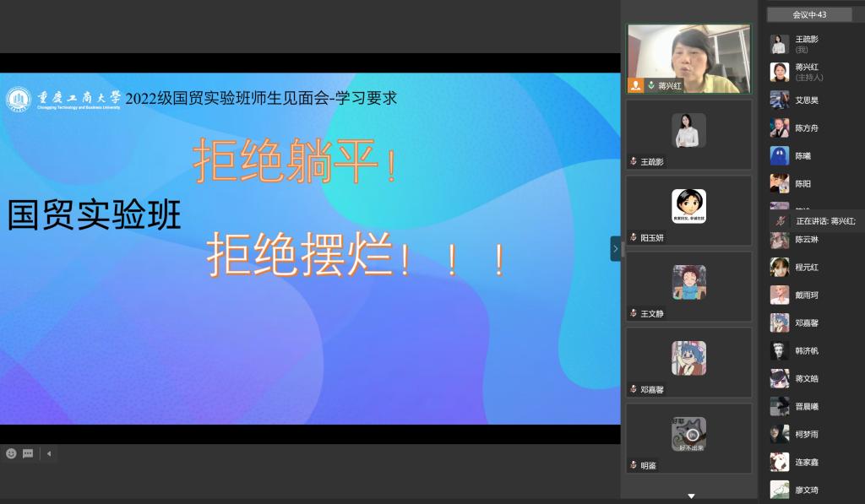Select the 会议中-43 participants tab

[x=808, y=14]
